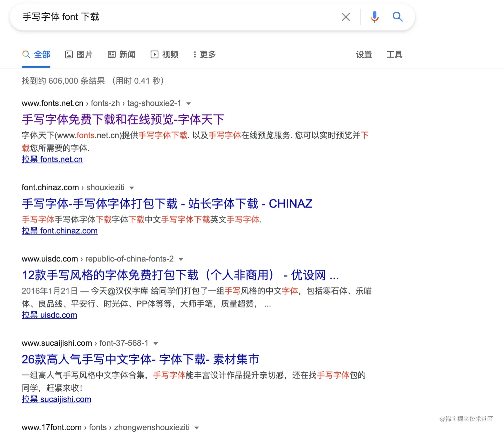Click the date 2016年1月21日 in the uisdc snippet
Screen dimensions: 504x433
[x=50, y=291]
